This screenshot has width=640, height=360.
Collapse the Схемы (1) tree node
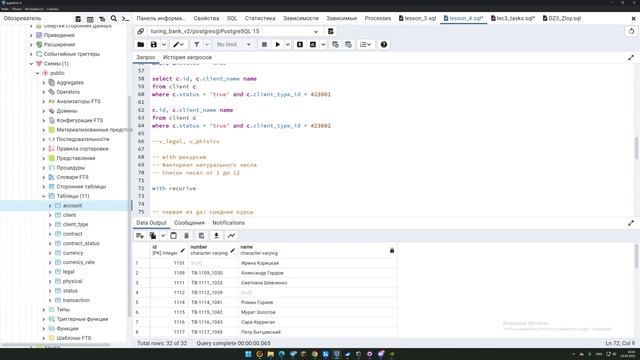(x=31, y=64)
